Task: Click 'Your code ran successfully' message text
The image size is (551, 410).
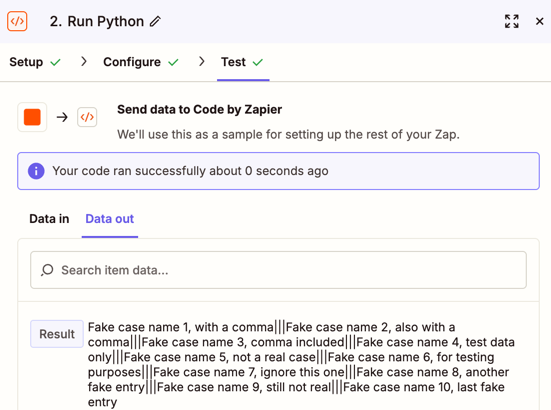Action: (x=190, y=171)
